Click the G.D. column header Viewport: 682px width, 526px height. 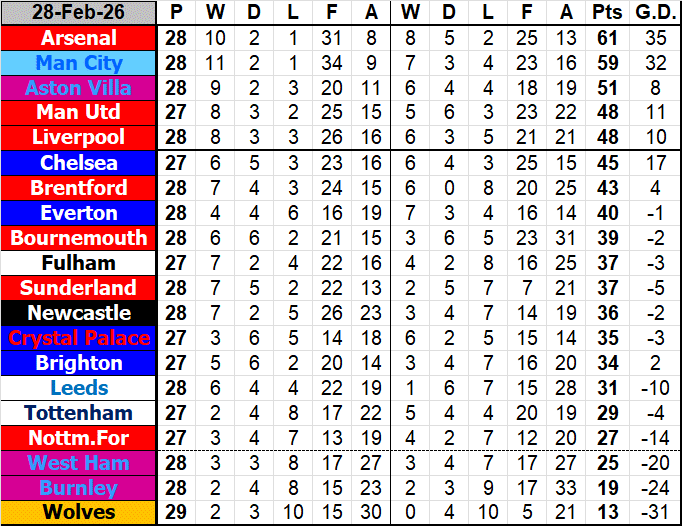click(655, 13)
